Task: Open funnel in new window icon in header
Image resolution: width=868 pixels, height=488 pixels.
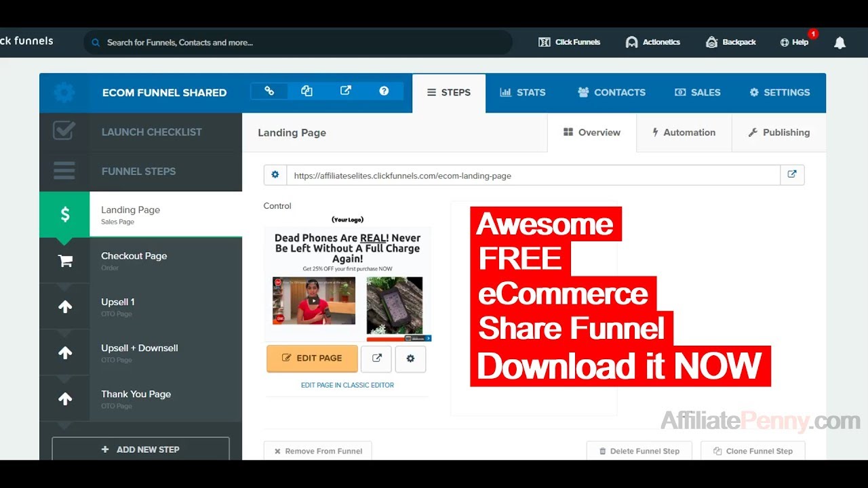Action: click(346, 91)
